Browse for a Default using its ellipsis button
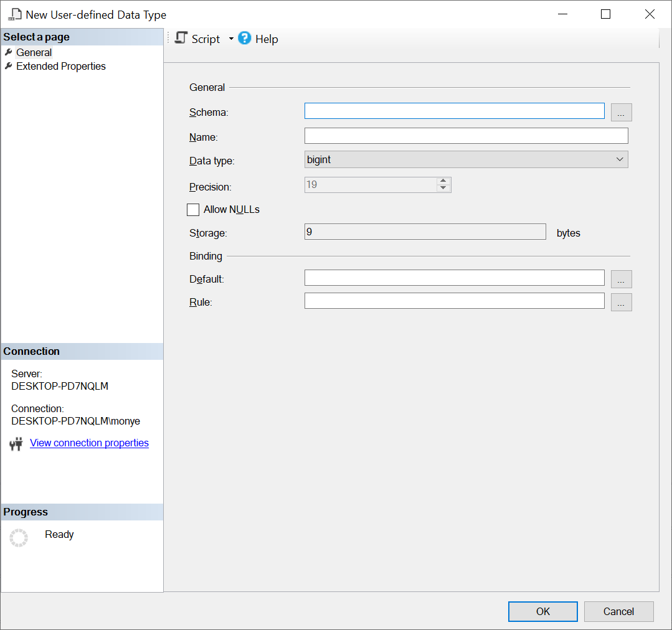 point(621,280)
